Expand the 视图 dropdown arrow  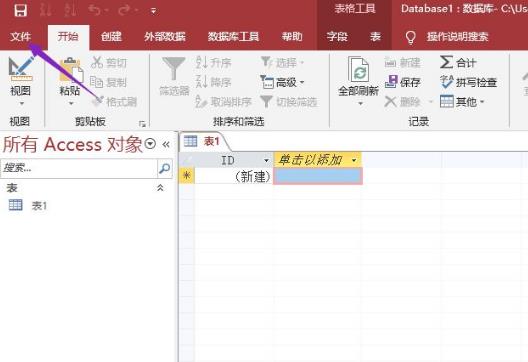click(x=21, y=103)
